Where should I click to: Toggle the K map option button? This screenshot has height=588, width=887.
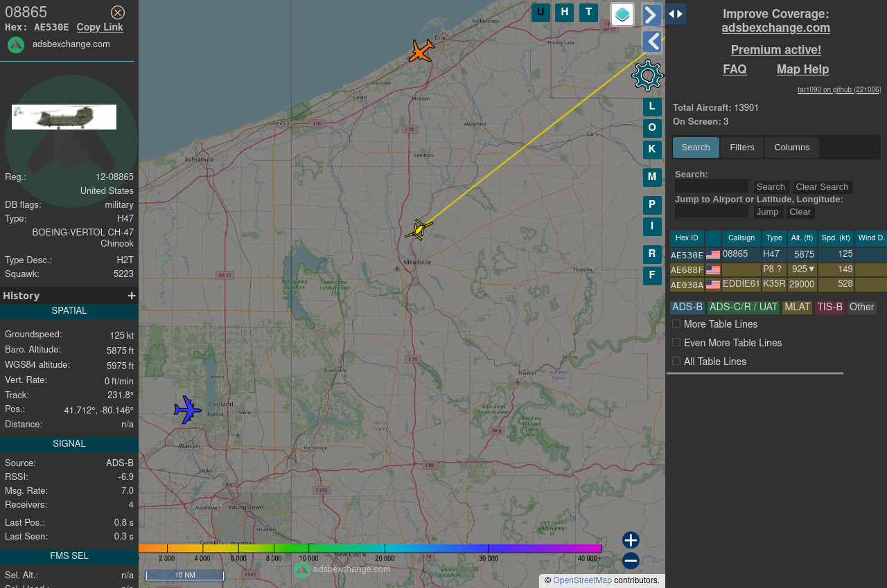pos(652,150)
